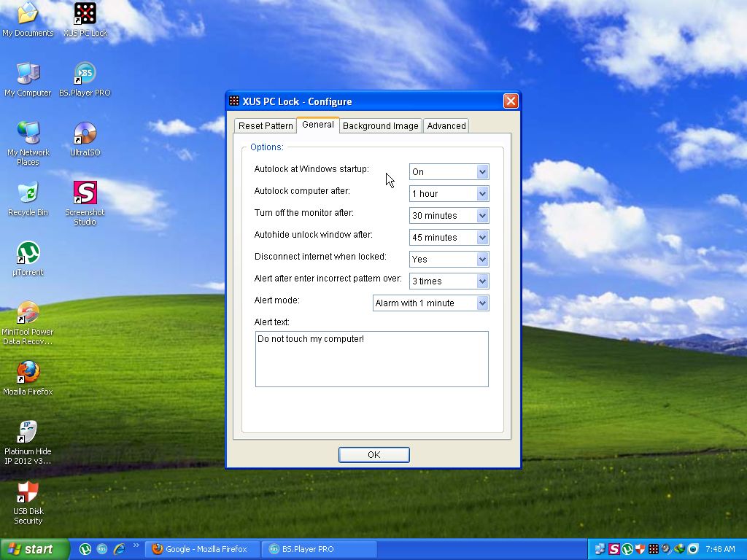This screenshot has height=560, width=747.
Task: Click inside the Alert text field
Action: [371, 359]
